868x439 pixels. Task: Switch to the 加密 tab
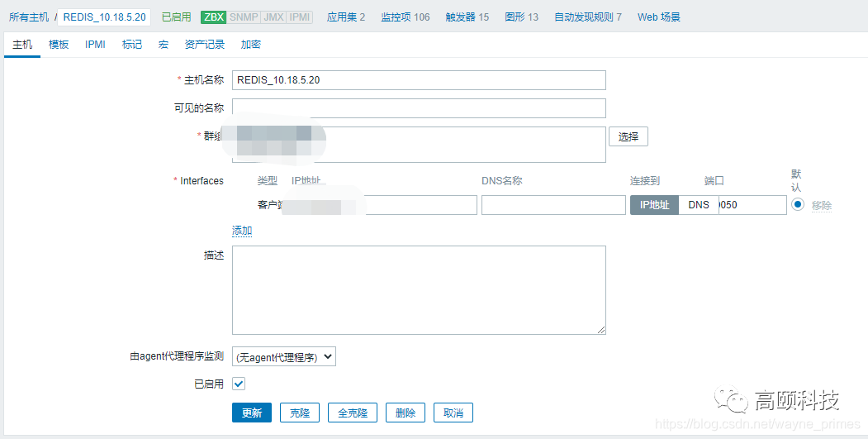coord(251,45)
